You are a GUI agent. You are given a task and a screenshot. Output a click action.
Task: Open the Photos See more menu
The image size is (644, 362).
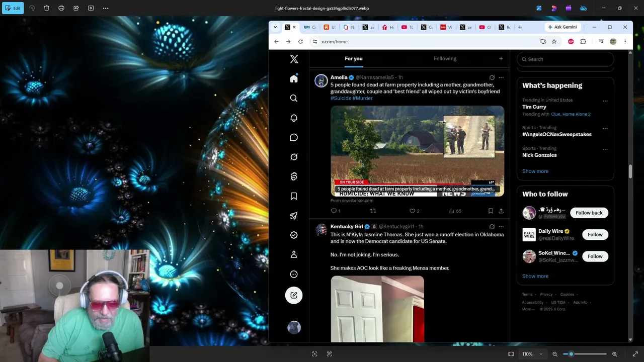point(106,8)
